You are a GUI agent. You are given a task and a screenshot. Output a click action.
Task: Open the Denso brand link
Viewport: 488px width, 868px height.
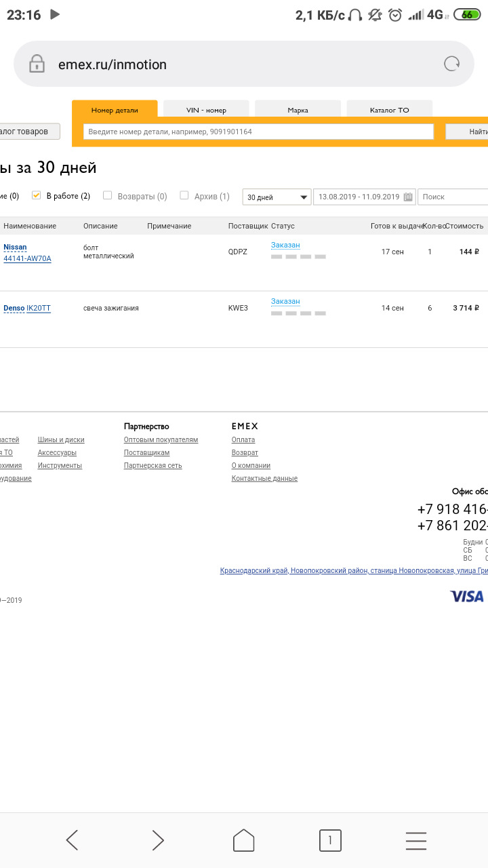(14, 308)
